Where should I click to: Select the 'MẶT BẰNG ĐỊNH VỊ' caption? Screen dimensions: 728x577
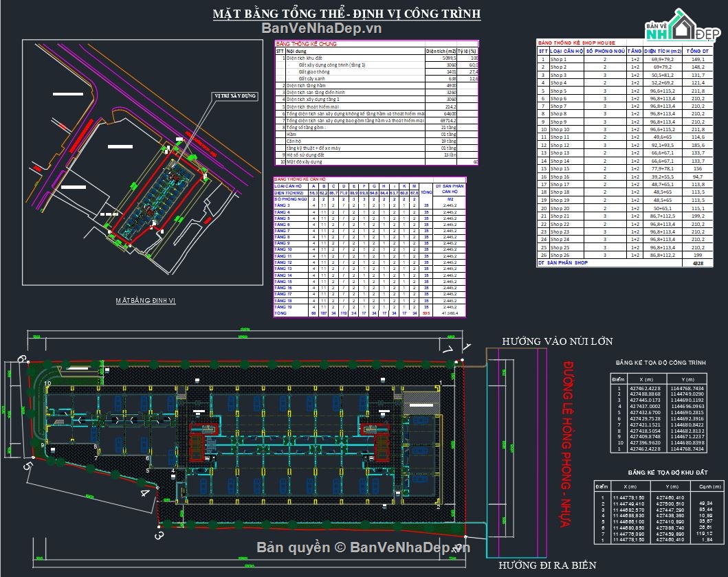pyautogui.click(x=146, y=301)
